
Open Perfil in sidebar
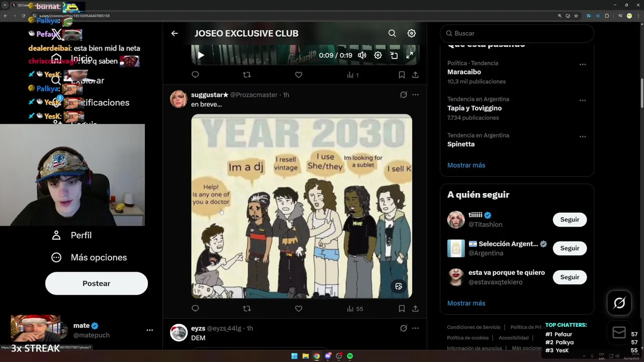tap(71, 235)
